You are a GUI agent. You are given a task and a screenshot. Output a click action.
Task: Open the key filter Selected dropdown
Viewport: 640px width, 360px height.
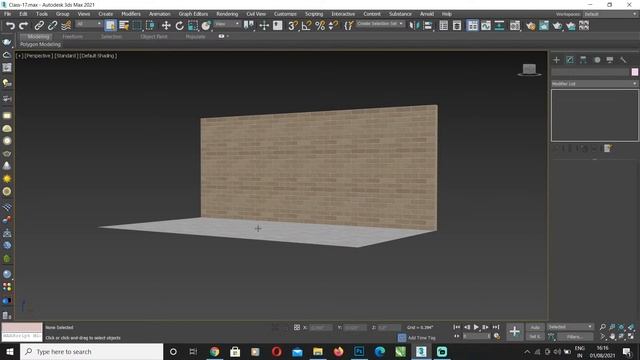click(570, 327)
